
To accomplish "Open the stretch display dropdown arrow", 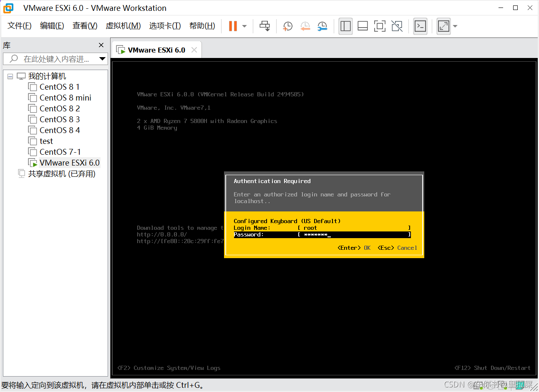I will pos(455,26).
